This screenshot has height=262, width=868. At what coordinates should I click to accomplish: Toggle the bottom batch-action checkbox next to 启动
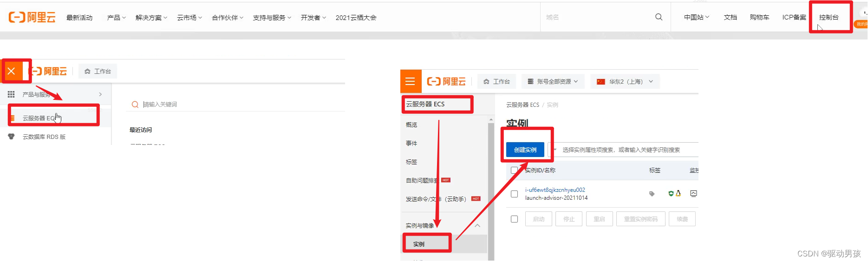pos(514,219)
